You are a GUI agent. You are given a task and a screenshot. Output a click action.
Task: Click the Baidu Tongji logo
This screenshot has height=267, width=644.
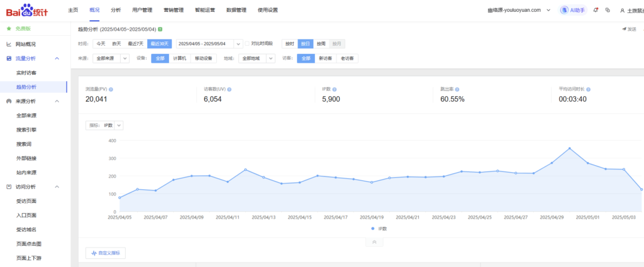(x=27, y=10)
